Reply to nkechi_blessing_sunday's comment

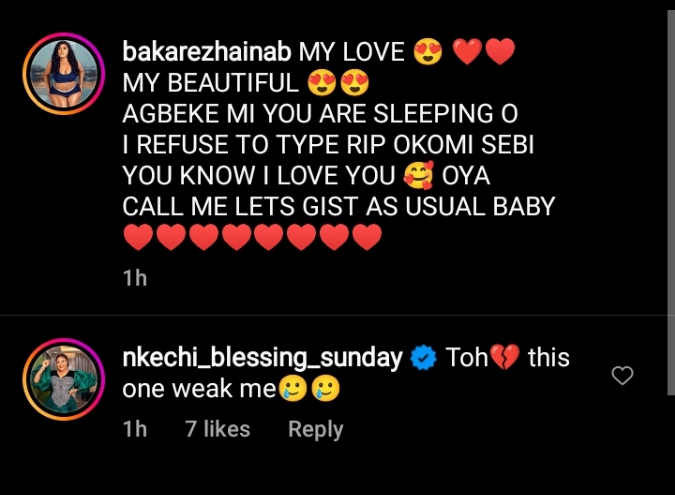[315, 429]
